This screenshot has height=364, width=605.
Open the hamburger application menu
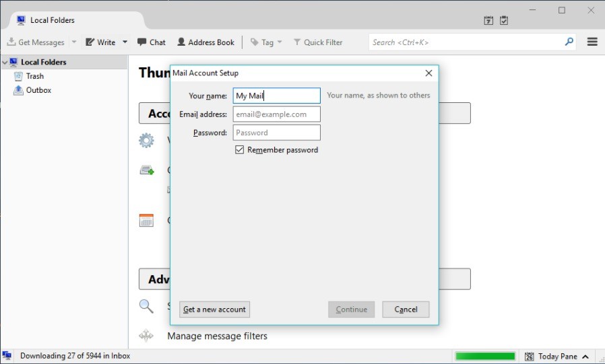(592, 42)
